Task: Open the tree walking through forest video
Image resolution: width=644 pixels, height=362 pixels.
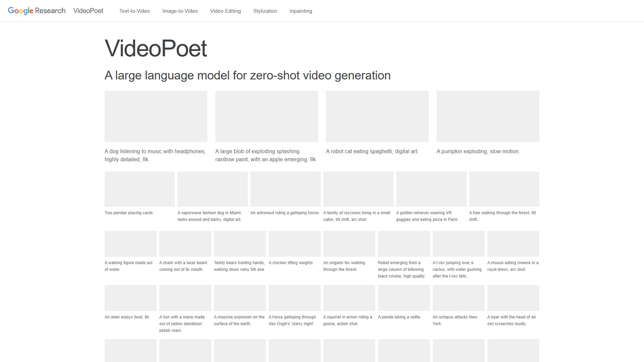Action: pos(504,189)
